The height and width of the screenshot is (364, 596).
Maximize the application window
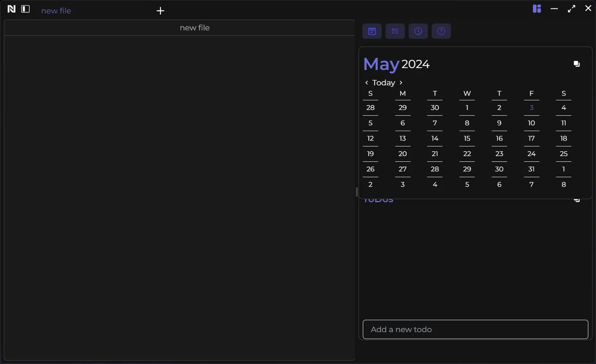[572, 8]
